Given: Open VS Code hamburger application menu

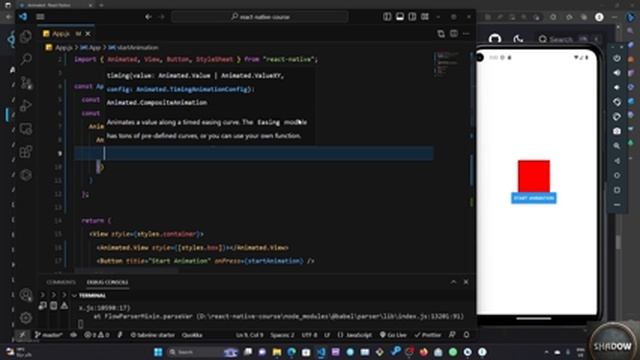Looking at the screenshot, I should (40, 17).
